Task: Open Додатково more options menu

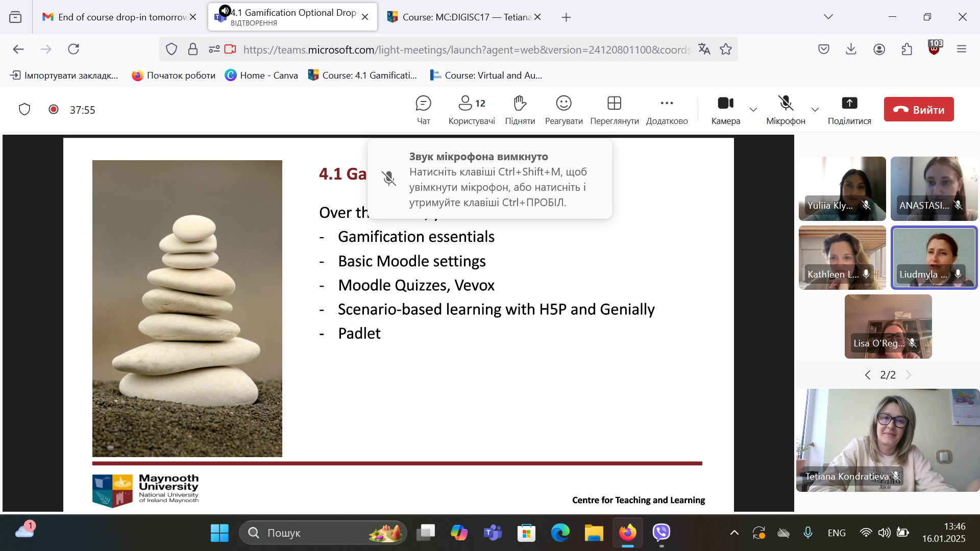Action: pos(667,109)
